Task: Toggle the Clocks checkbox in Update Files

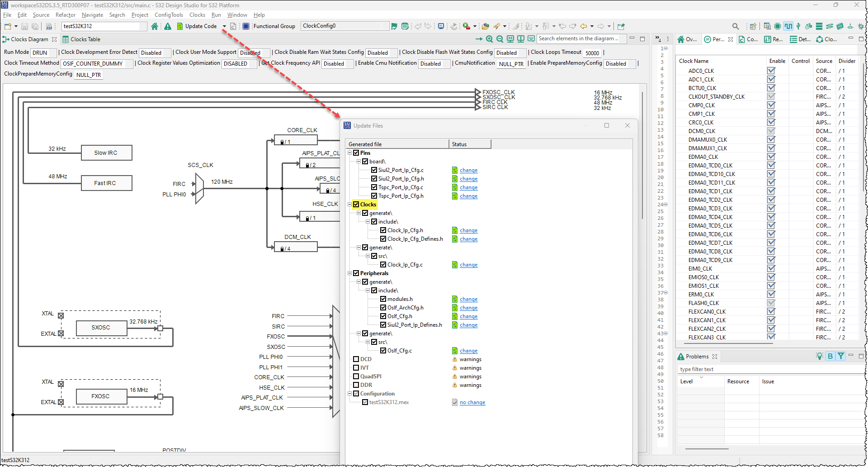Action: (x=356, y=205)
